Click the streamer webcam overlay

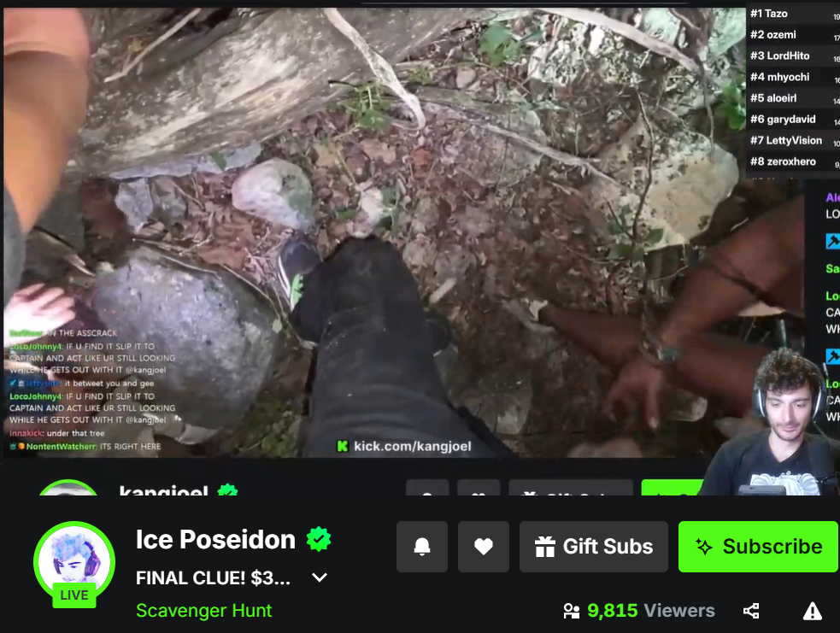772,423
